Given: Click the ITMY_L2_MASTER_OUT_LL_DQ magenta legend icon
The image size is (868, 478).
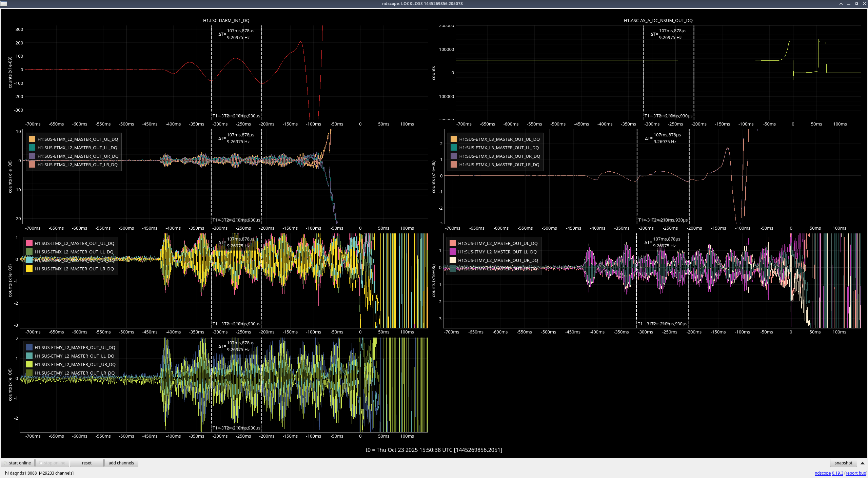Looking at the screenshot, I should pyautogui.click(x=453, y=252).
